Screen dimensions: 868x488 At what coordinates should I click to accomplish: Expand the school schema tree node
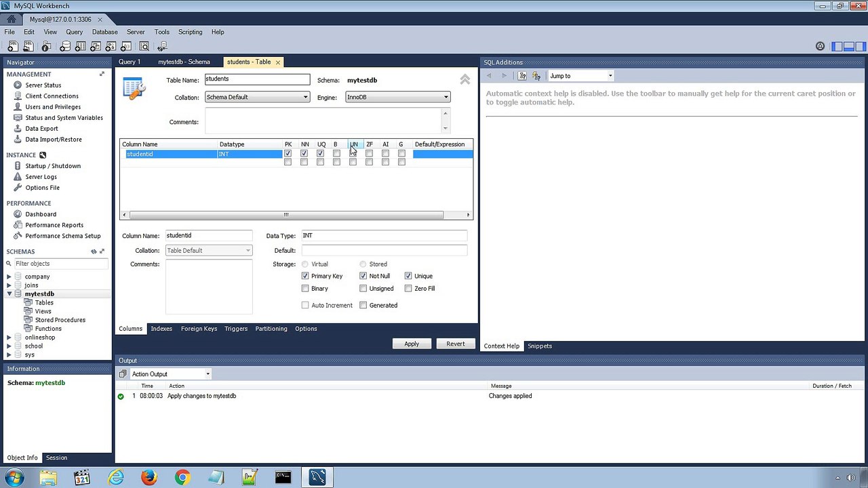click(9, 346)
